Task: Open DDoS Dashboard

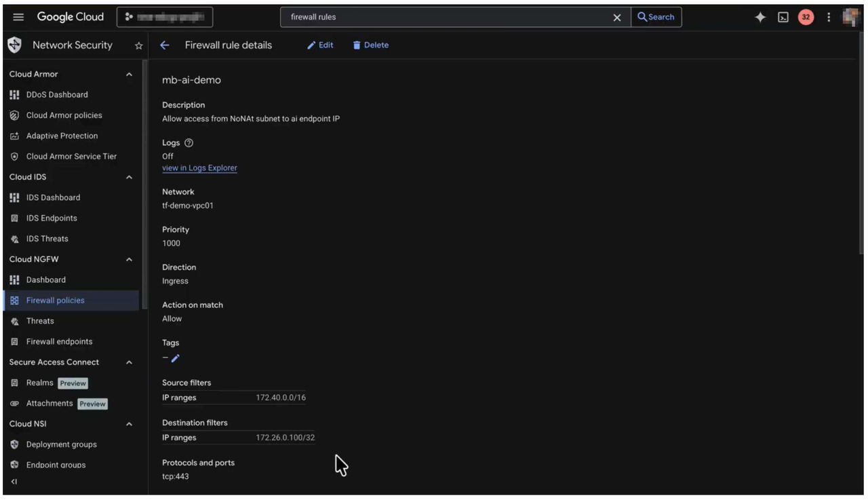Action: click(57, 95)
